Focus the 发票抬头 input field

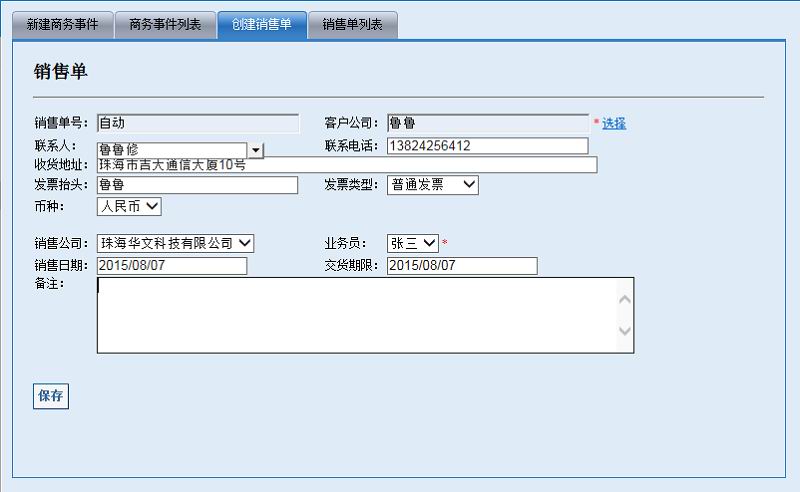point(197,185)
